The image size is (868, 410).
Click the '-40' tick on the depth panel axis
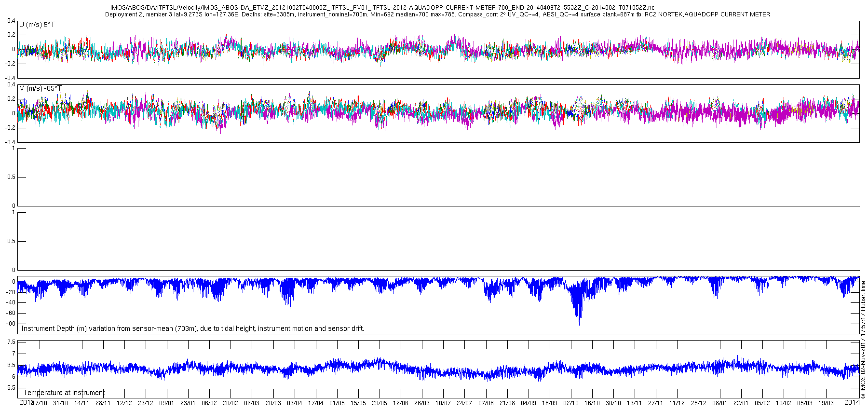11,302
